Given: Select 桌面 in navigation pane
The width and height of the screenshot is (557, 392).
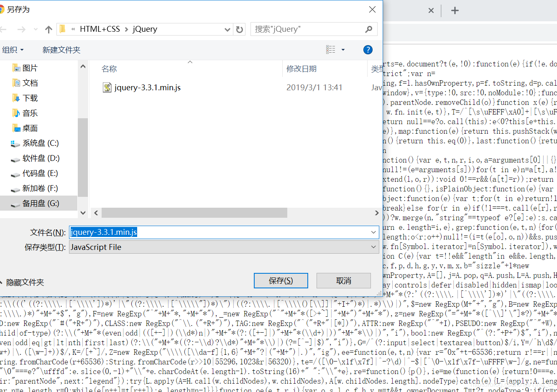Looking at the screenshot, I should click(x=25, y=128).
